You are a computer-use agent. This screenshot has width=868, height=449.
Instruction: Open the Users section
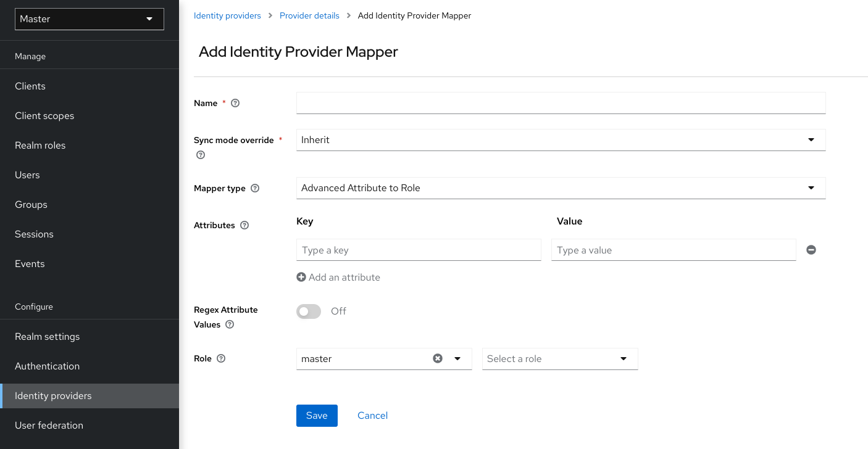point(27,175)
